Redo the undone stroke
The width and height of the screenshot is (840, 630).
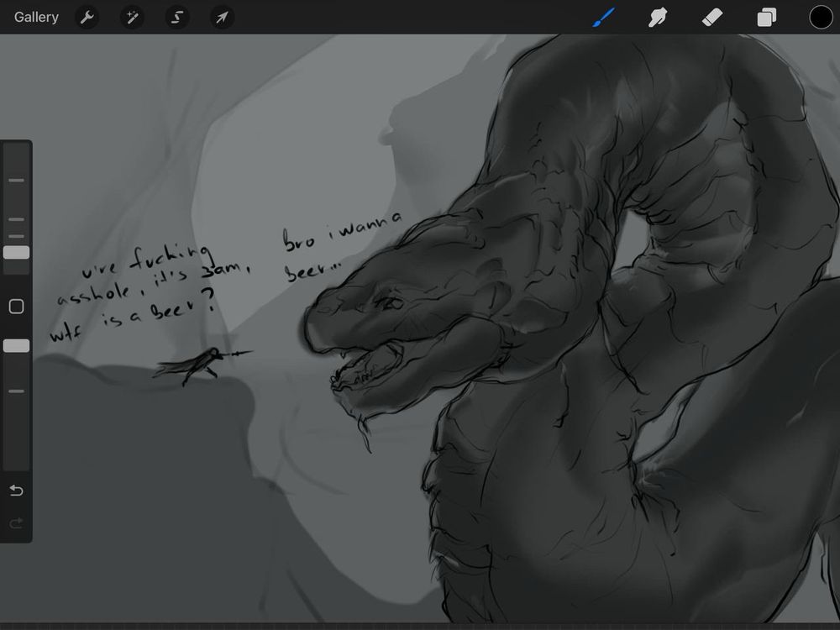pos(17,522)
